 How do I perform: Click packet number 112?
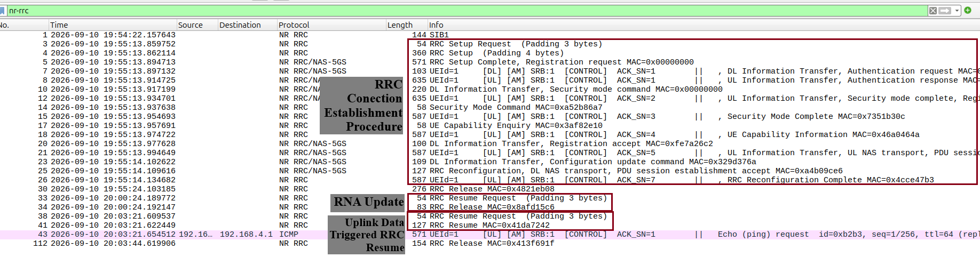(x=40, y=244)
